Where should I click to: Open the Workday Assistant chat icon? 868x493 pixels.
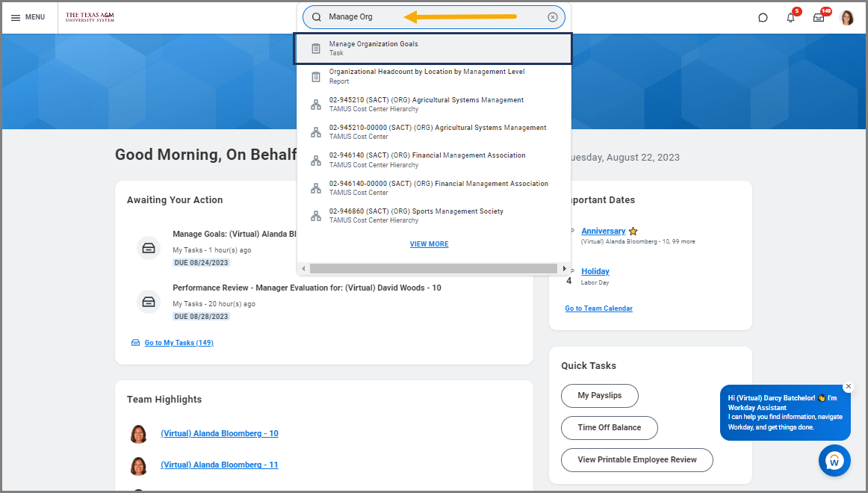[x=834, y=461]
